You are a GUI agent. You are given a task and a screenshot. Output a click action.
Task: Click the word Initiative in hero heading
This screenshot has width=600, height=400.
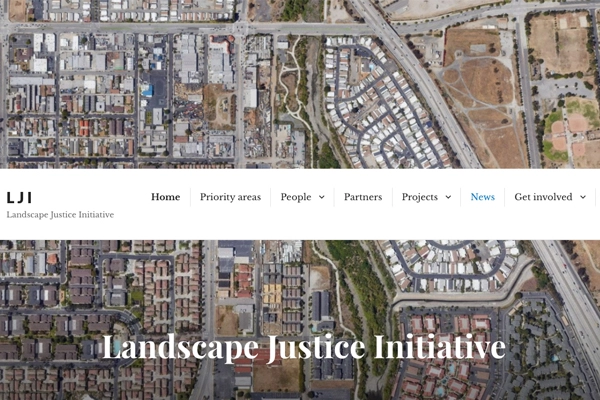[x=440, y=347]
